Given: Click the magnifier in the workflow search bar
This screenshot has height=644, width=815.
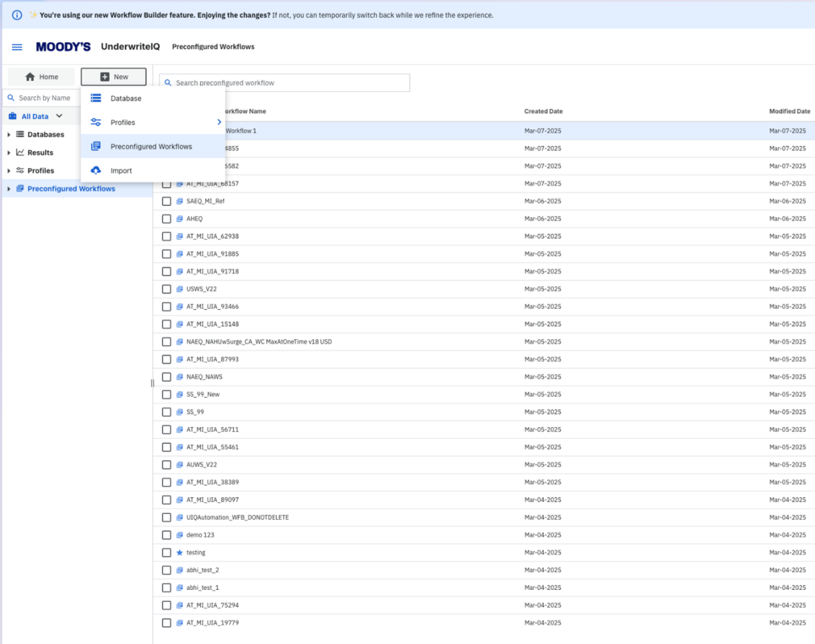Looking at the screenshot, I should point(167,82).
